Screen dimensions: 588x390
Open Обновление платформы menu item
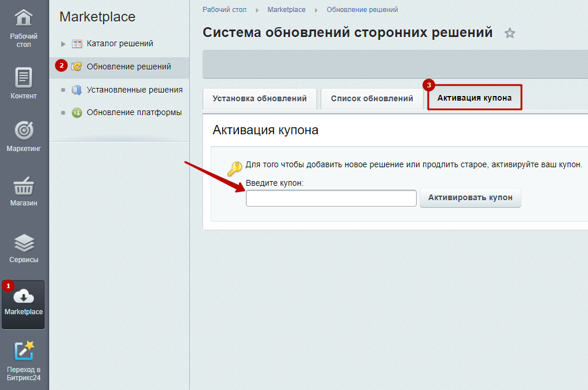pyautogui.click(x=134, y=112)
